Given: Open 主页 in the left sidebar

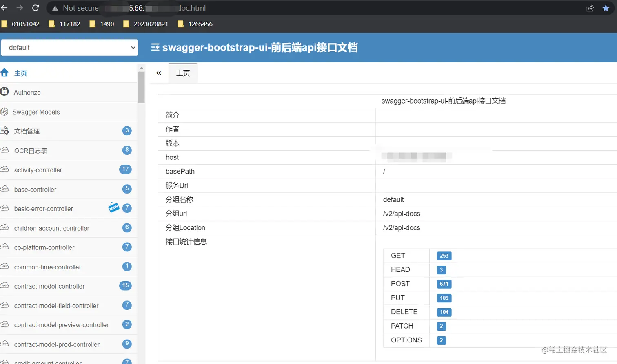Looking at the screenshot, I should [x=69, y=73].
